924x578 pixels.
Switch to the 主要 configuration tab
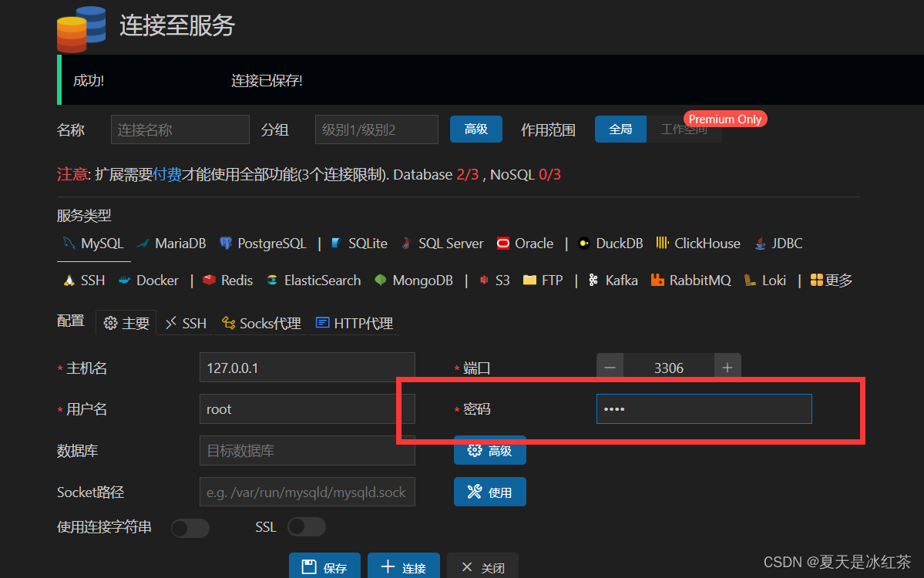pos(126,323)
